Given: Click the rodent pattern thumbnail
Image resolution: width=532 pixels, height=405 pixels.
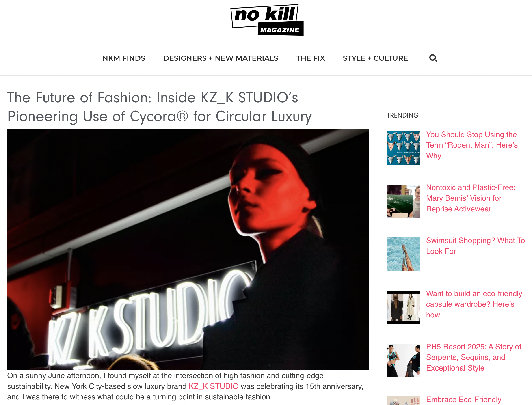Looking at the screenshot, I should click(x=403, y=148).
